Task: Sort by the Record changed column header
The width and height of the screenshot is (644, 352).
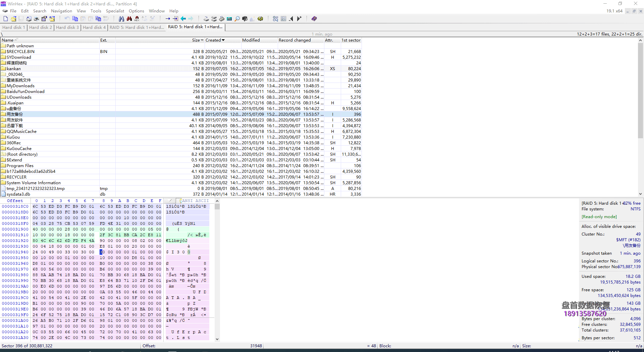Action: [x=301, y=40]
